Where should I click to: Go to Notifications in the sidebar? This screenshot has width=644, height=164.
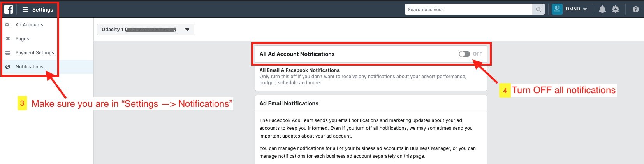29,67
